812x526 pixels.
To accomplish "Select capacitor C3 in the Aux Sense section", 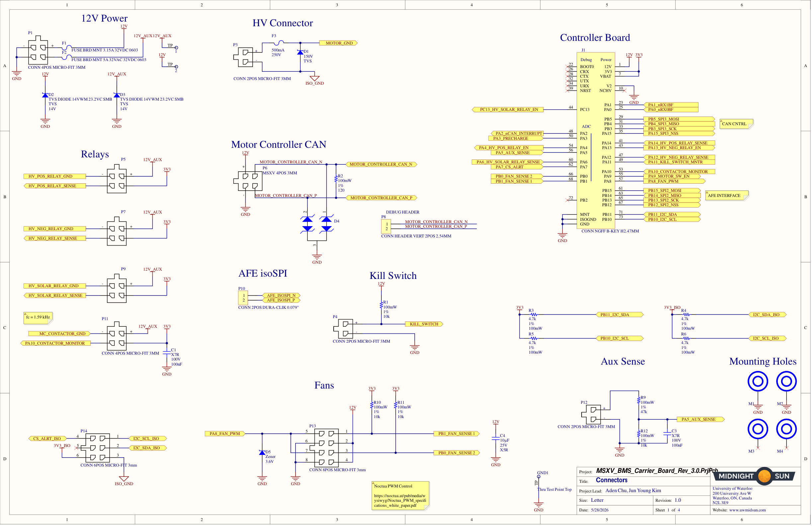I will pyautogui.click(x=667, y=434).
